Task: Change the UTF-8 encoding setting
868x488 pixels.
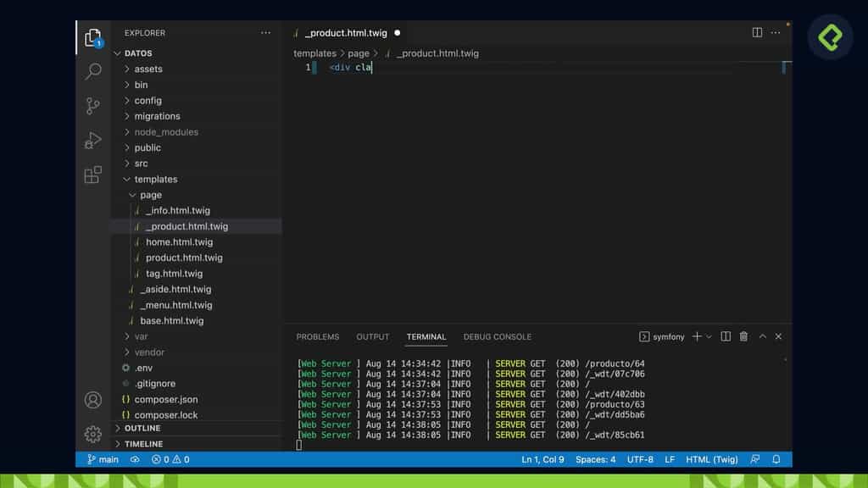Action: 640,459
